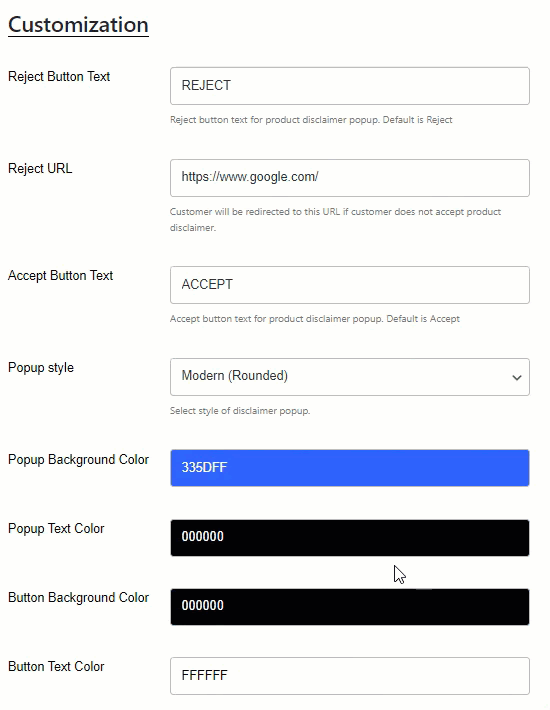This screenshot has height=710, width=550.
Task: Click into the Reject URL field
Action: (x=349, y=178)
